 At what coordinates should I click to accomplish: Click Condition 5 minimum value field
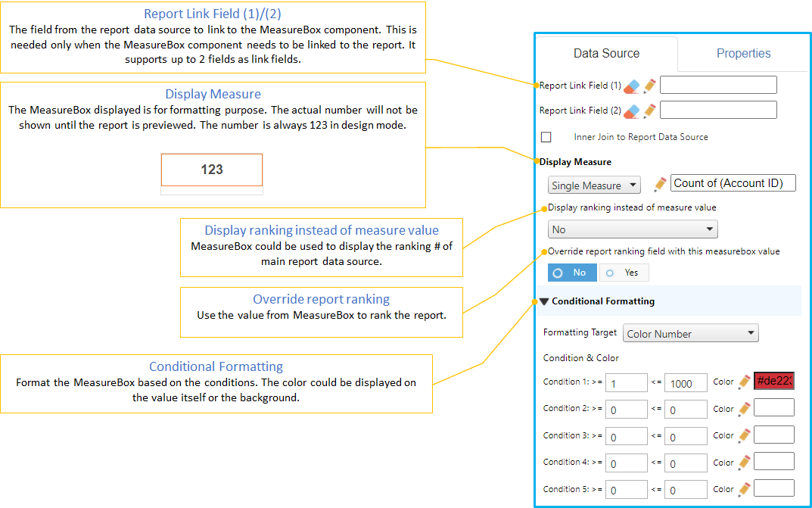626,490
